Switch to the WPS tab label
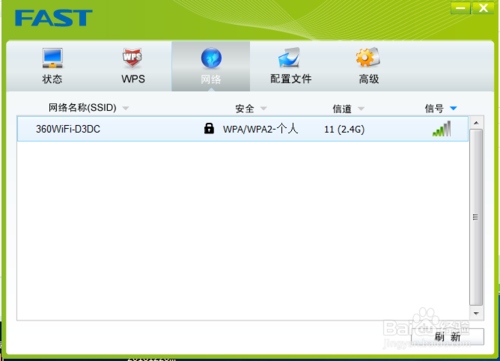The height and width of the screenshot is (361, 500). point(133,79)
